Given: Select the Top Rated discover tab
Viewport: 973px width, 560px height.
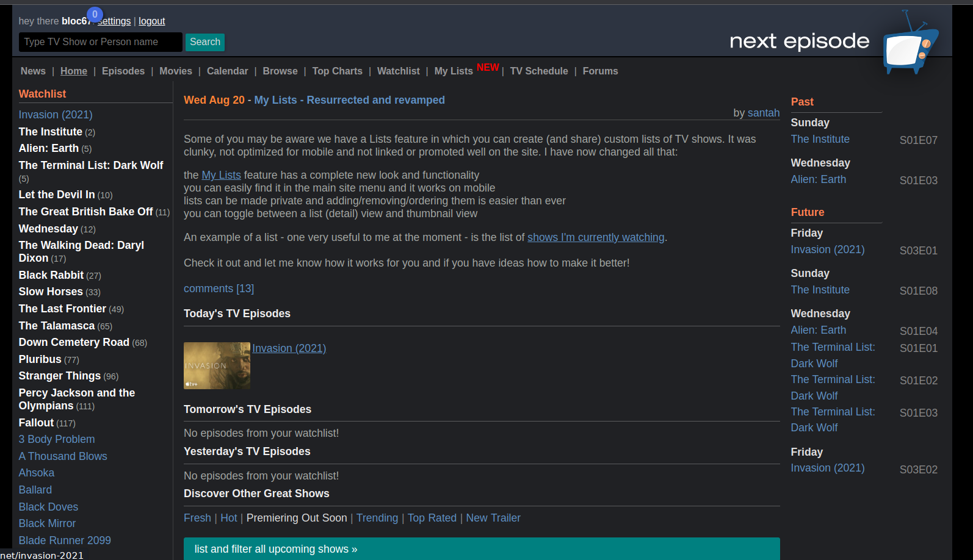Looking at the screenshot, I should (432, 518).
